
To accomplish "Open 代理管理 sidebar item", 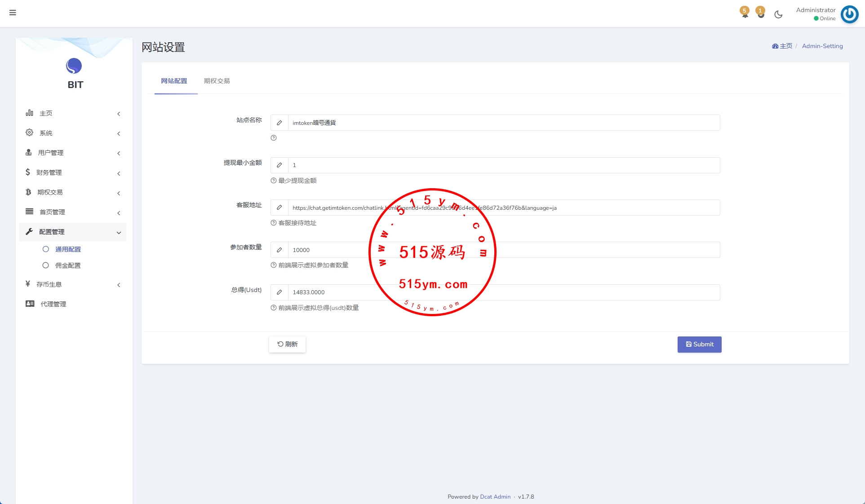I will click(x=53, y=304).
